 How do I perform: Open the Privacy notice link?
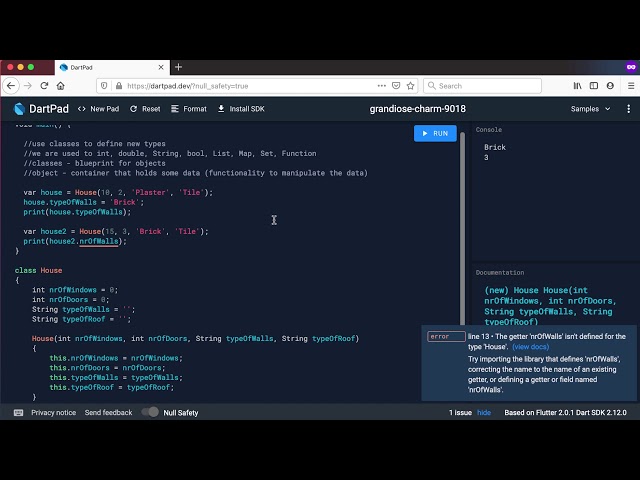(53, 413)
